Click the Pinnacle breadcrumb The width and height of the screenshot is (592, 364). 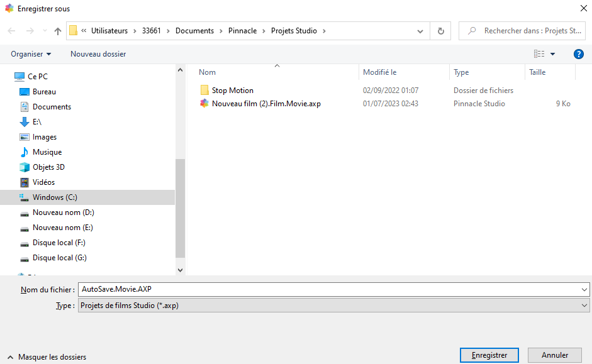coord(242,31)
